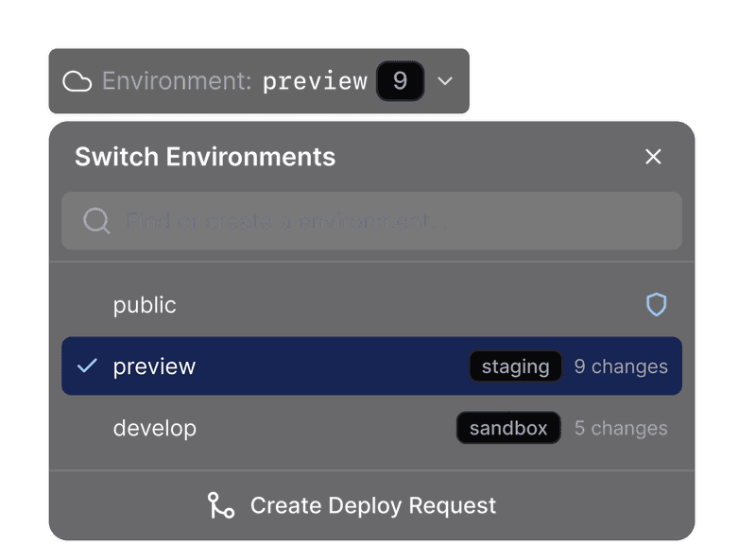Click the cloud icon in environment selector
Screen dimensions: 756x544
coord(77,81)
